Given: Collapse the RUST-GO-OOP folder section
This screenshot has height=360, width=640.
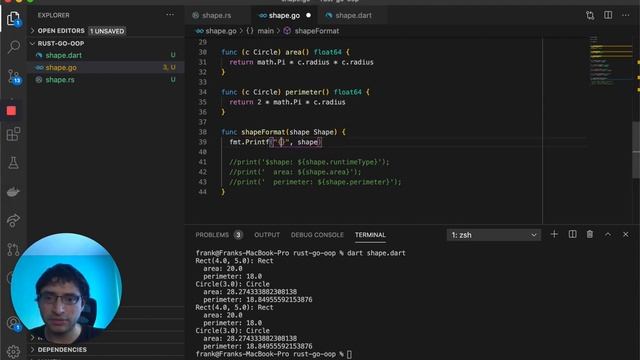Looking at the screenshot, I should [x=61, y=43].
